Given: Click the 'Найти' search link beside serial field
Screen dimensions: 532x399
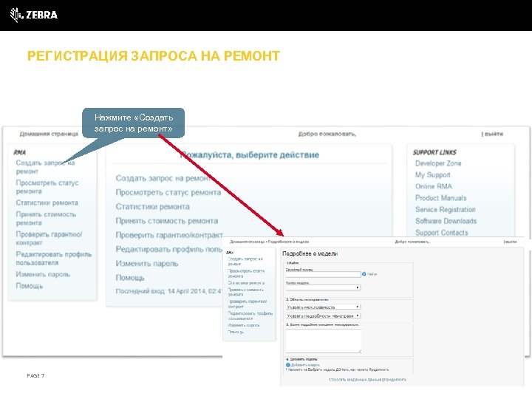Looking at the screenshot, I should (x=372, y=274).
